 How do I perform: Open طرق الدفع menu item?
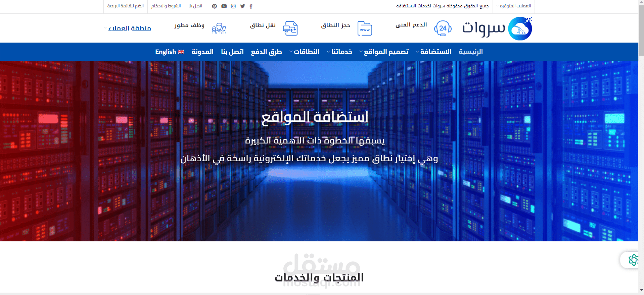click(266, 52)
